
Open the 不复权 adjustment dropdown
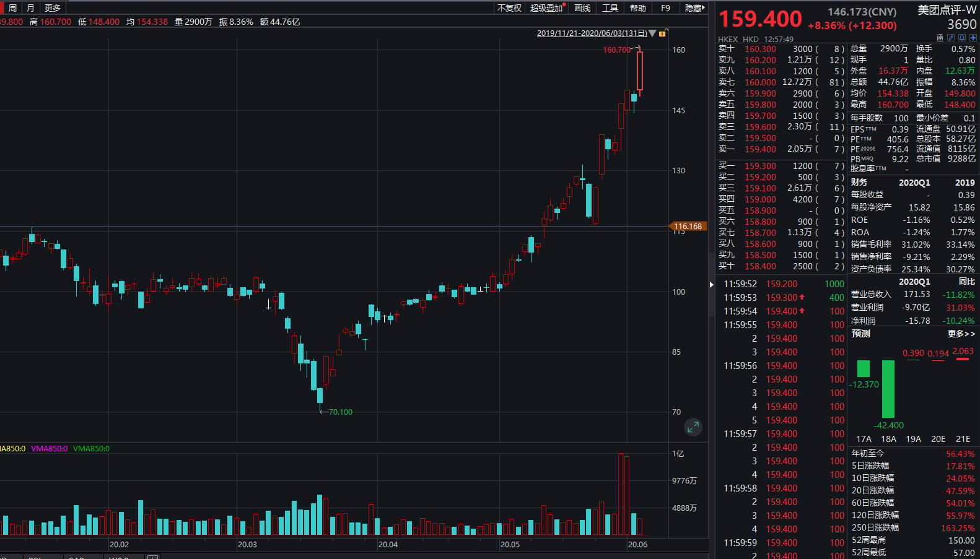509,8
